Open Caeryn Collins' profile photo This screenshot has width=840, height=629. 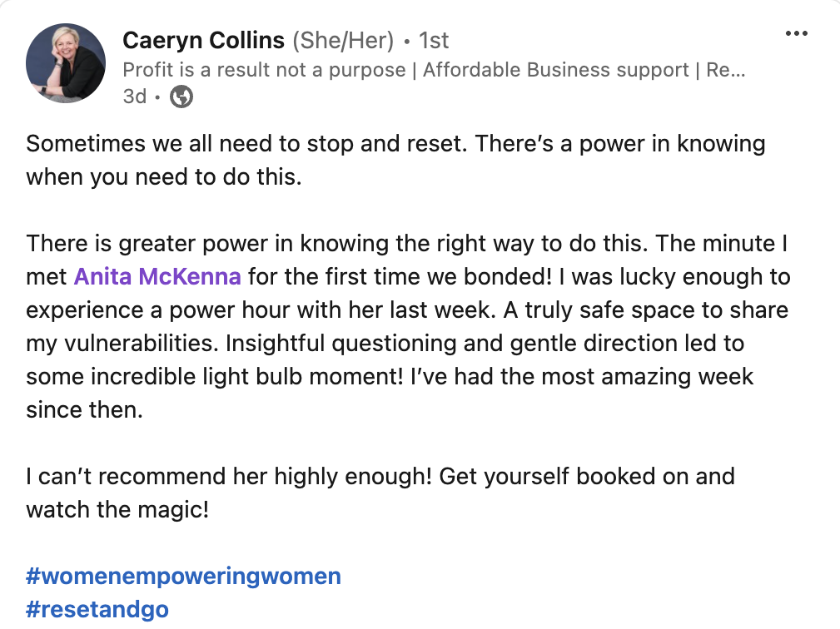(x=66, y=63)
